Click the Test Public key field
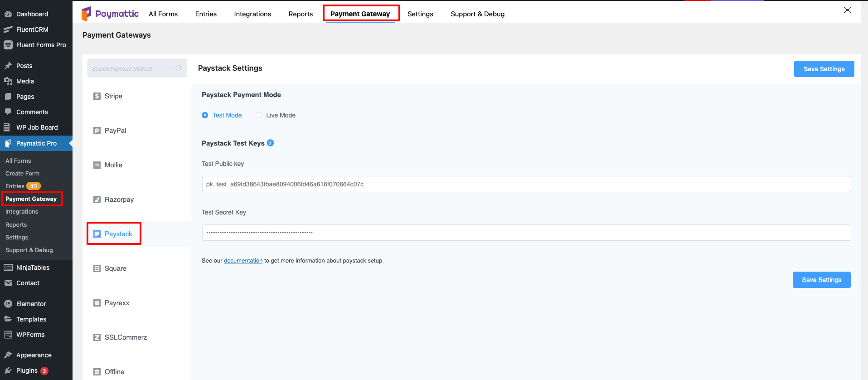 [x=526, y=184]
